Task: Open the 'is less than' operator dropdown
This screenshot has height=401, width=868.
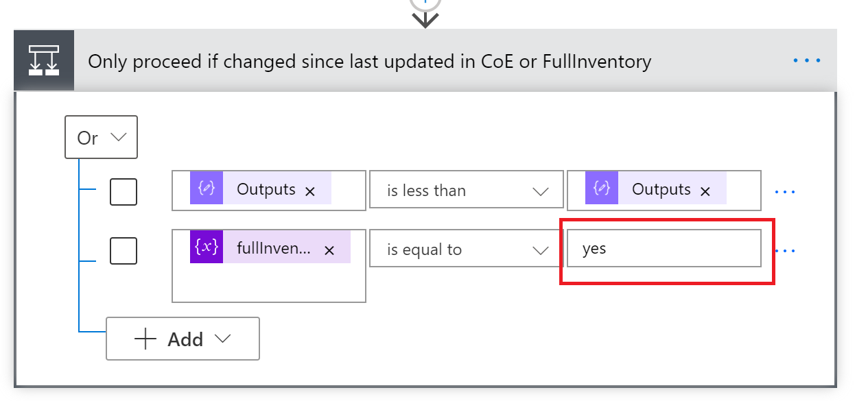Action: click(466, 190)
